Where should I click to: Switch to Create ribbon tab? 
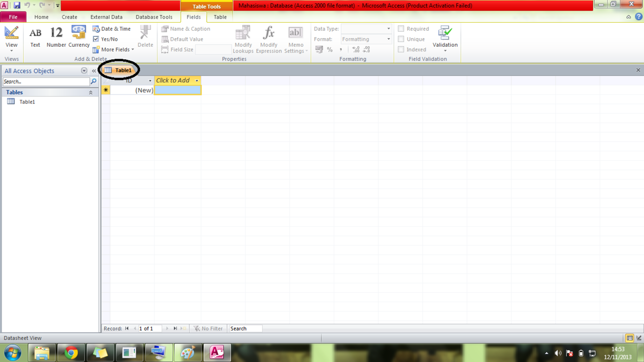tap(69, 17)
